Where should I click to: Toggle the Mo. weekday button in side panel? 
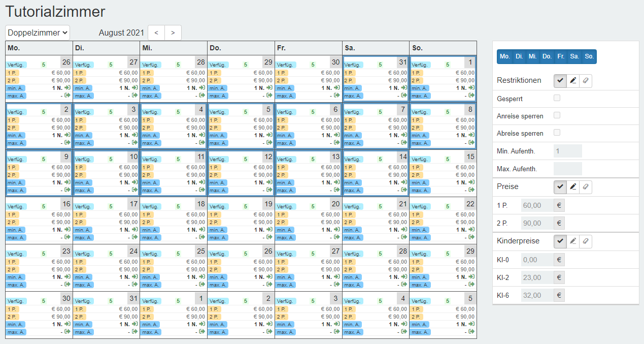click(504, 56)
